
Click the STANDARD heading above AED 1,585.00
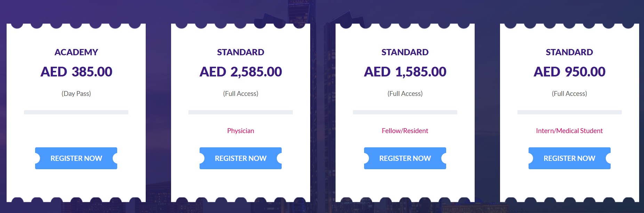point(405,52)
